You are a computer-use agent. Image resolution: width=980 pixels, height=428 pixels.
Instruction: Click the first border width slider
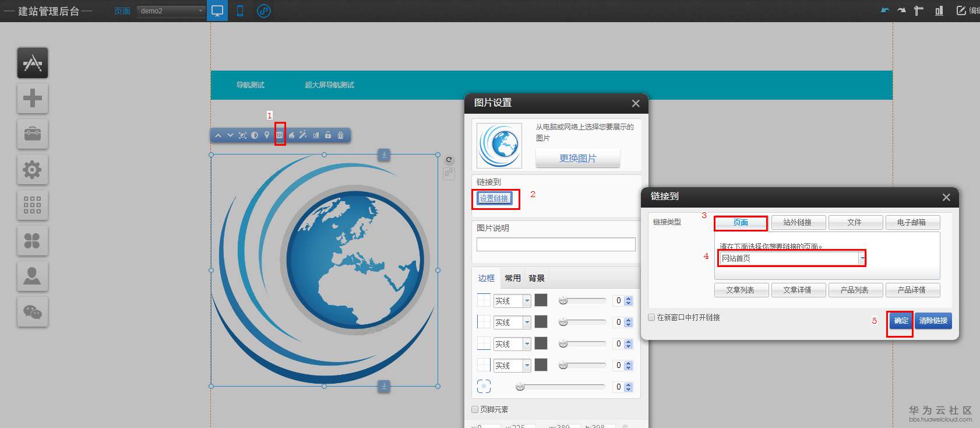point(582,301)
